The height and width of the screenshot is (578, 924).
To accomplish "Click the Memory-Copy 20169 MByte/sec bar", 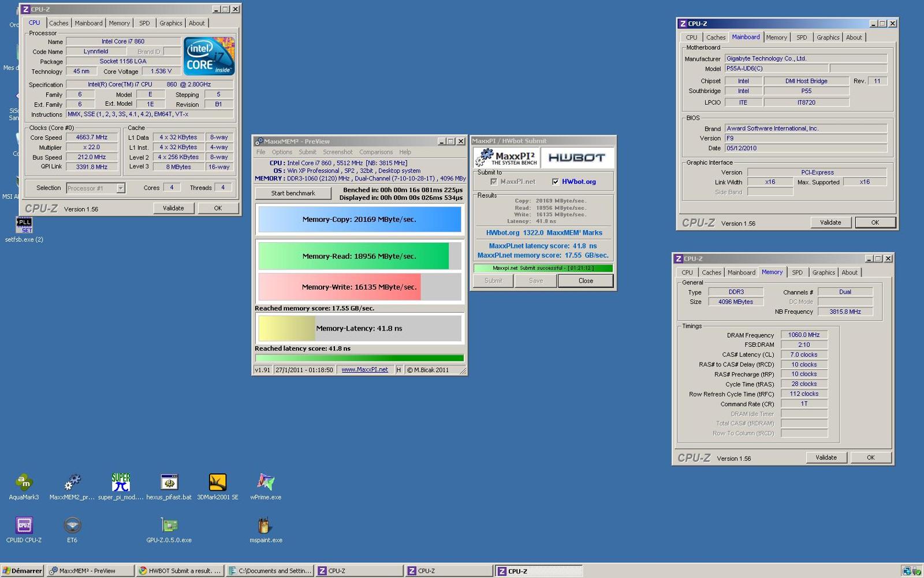I will pyautogui.click(x=359, y=220).
